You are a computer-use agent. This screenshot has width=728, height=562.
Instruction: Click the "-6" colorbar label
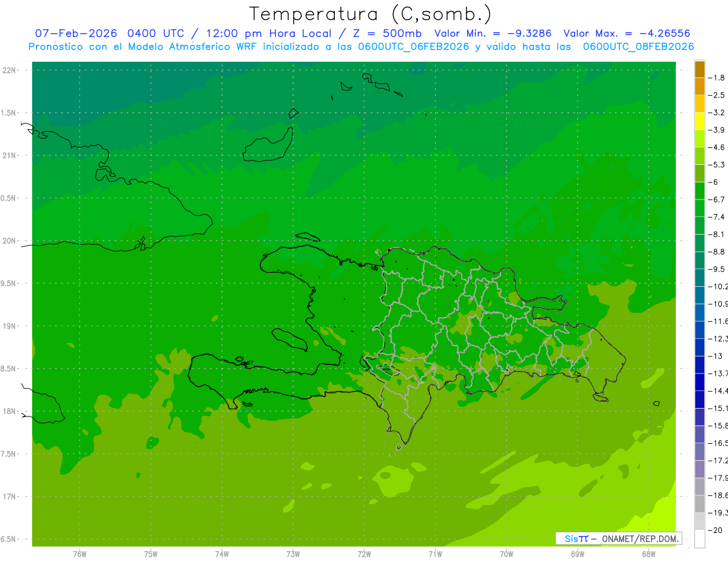(713, 182)
